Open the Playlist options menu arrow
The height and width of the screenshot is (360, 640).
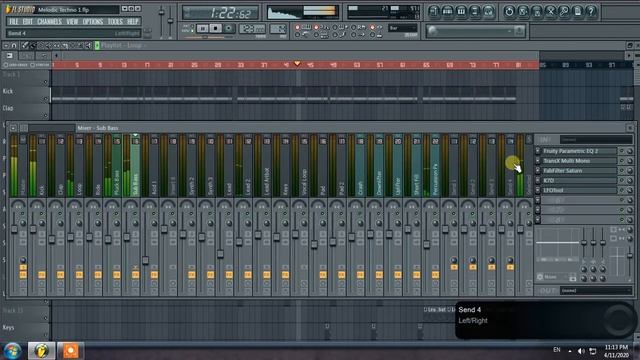coord(6,45)
